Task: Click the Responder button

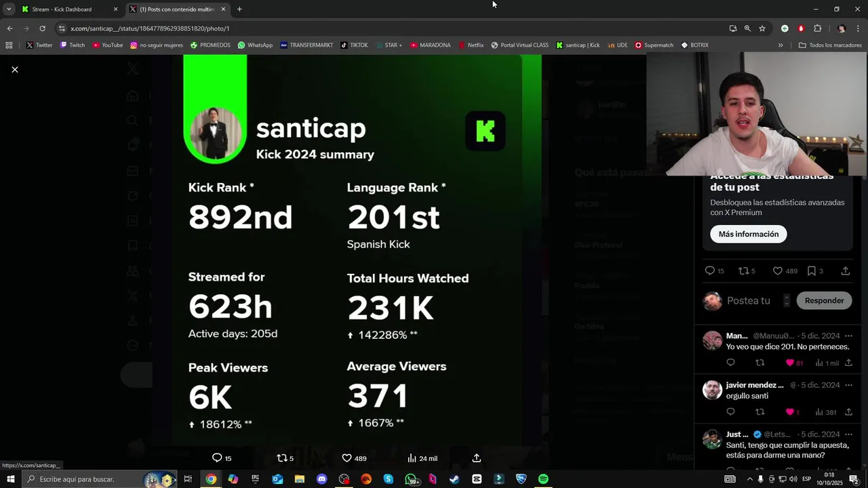Action: tap(824, 301)
